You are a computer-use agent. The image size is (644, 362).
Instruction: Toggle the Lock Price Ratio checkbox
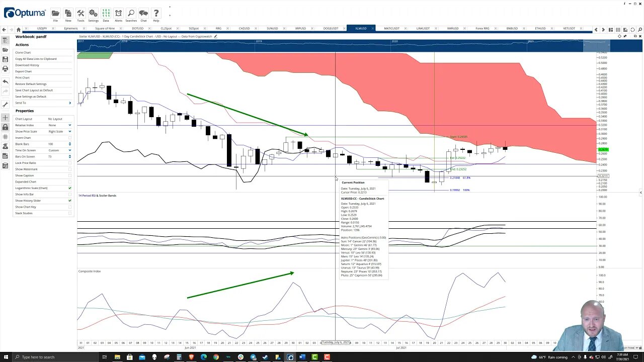point(69,163)
